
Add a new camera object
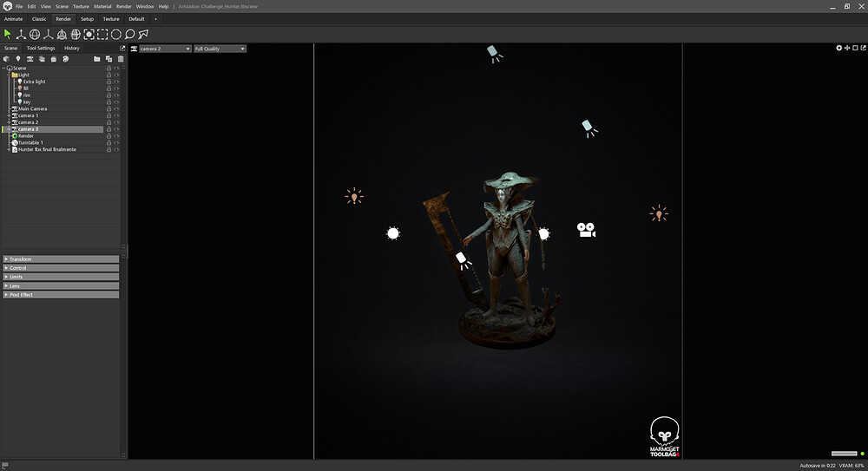click(x=30, y=59)
